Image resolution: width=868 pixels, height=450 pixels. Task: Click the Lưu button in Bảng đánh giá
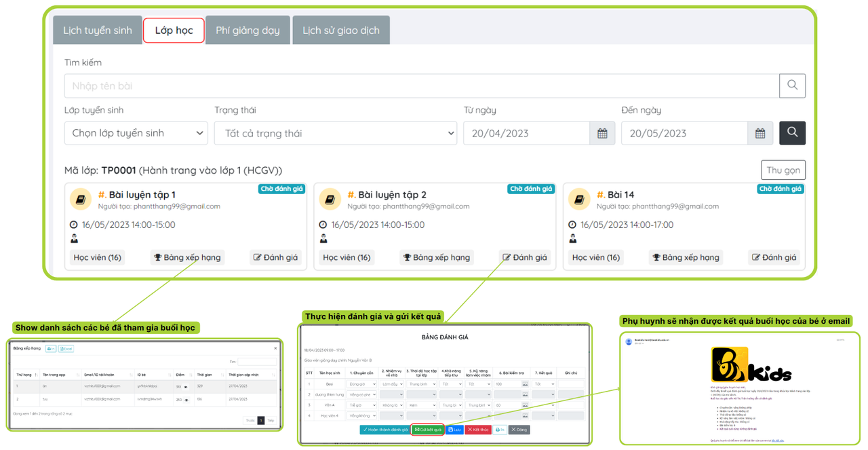point(454,430)
